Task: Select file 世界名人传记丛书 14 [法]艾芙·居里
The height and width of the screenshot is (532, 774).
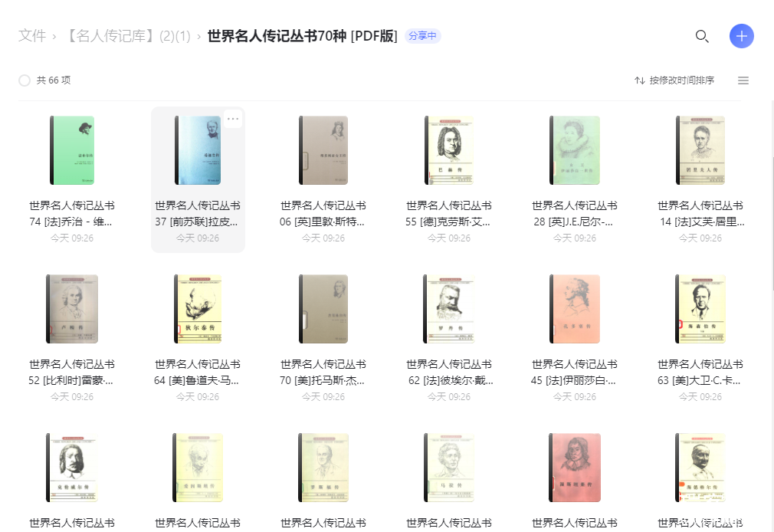Action: click(700, 213)
